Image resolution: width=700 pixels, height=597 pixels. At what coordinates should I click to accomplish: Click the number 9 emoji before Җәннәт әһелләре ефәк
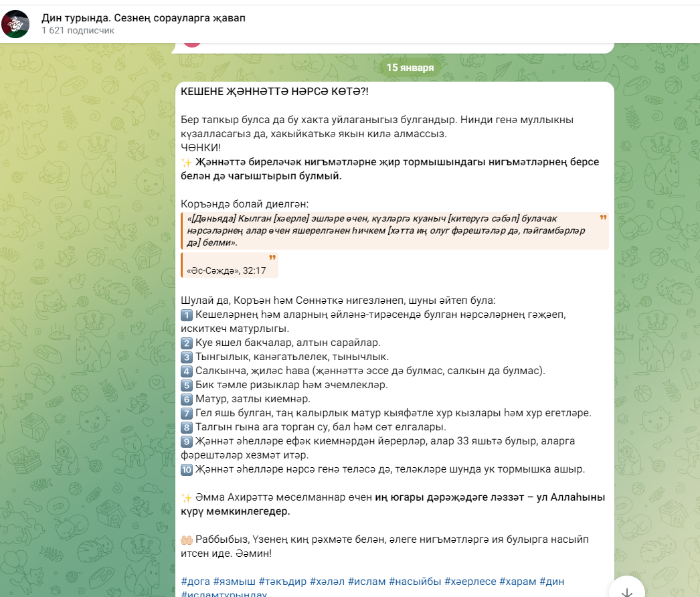187,442
